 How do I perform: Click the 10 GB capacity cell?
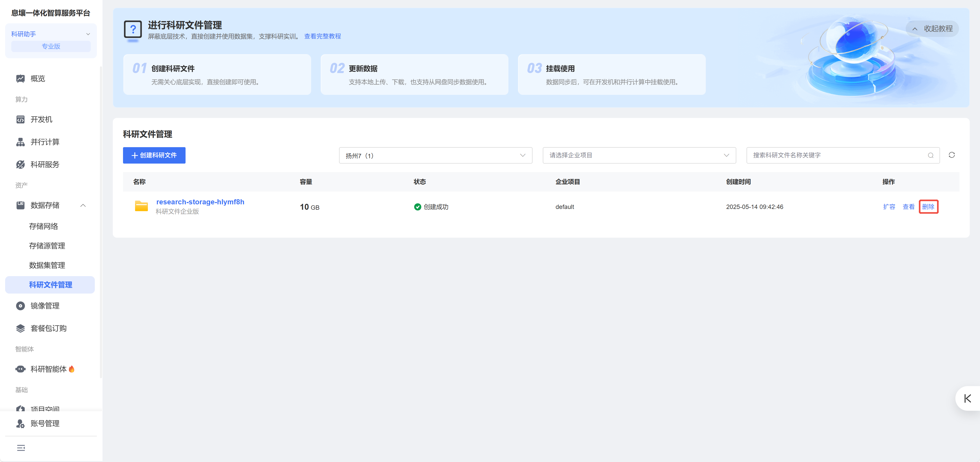point(309,207)
